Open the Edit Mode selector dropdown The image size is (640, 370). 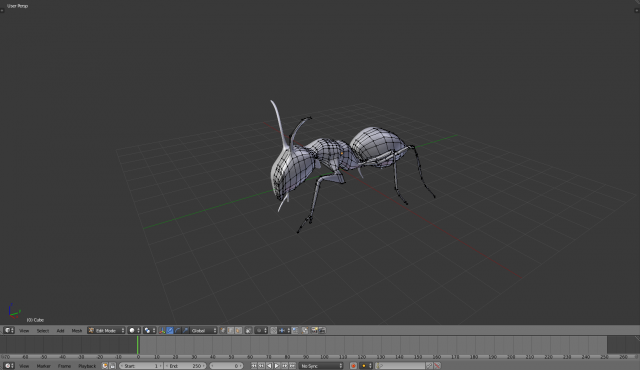(x=106, y=330)
